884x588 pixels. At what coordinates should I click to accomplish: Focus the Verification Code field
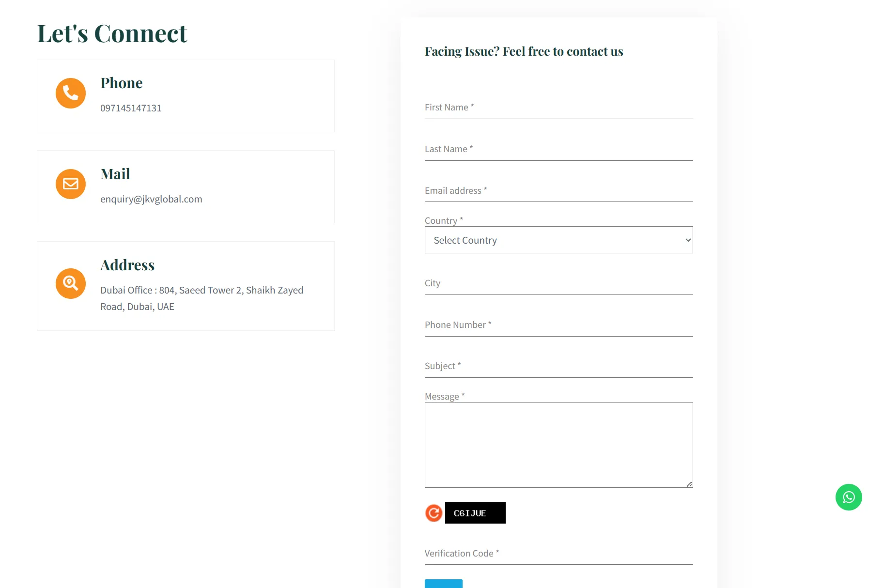pos(558,554)
